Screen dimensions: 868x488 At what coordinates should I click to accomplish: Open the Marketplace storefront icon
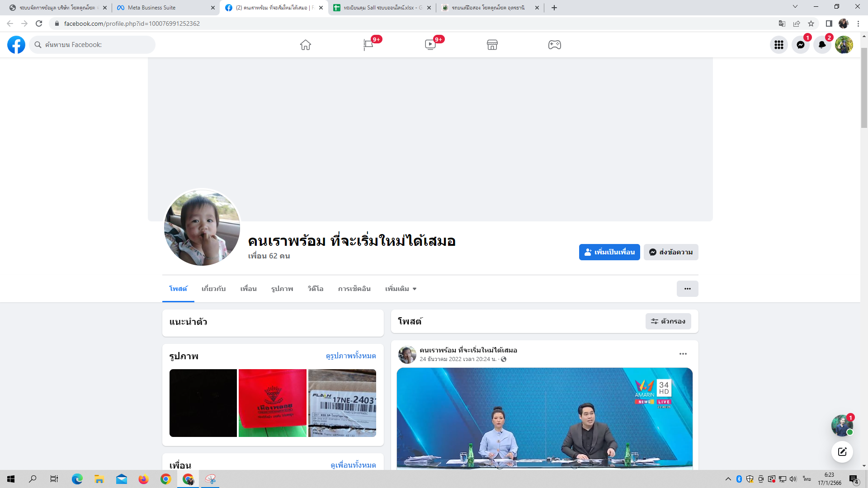coord(492,45)
